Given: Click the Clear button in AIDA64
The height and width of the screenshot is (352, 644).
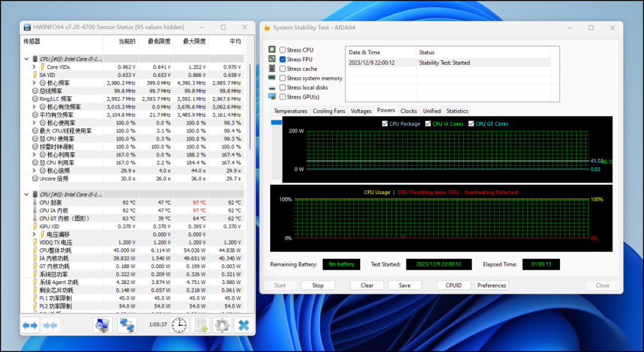Looking at the screenshot, I should click(367, 285).
